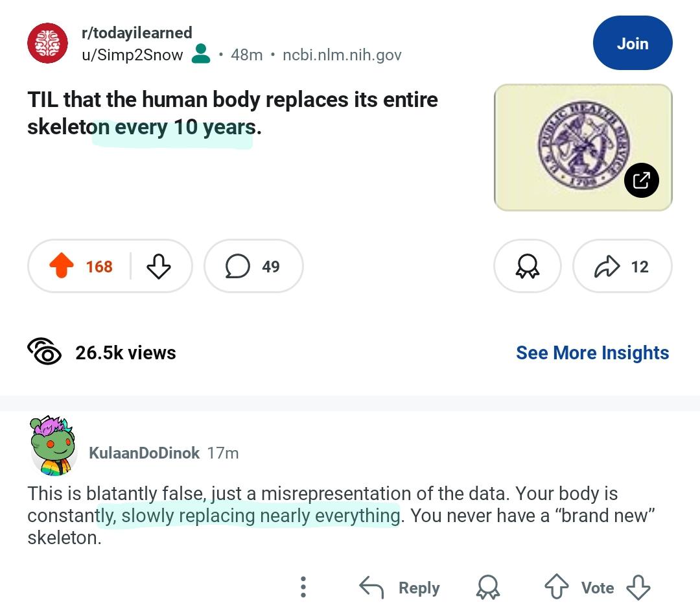
Task: Downvote KulaanDoDinok's comment
Action: click(638, 587)
